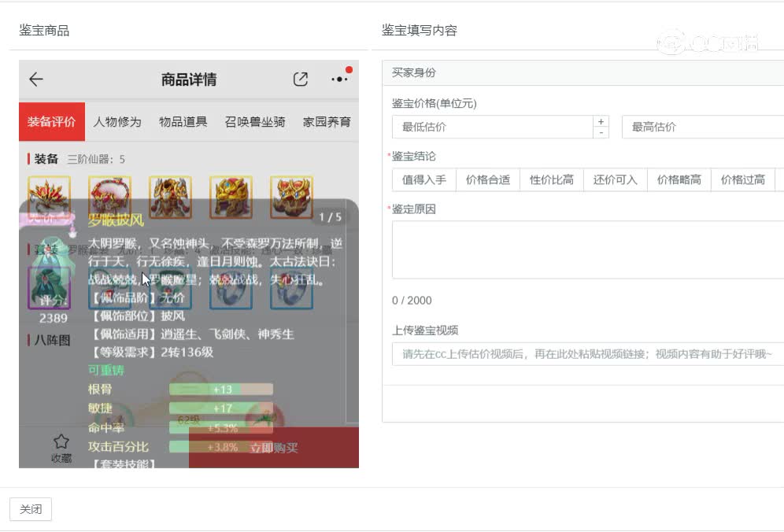784x532 pixels.
Task: Click the 罗睺披风 item title
Action: click(116, 220)
